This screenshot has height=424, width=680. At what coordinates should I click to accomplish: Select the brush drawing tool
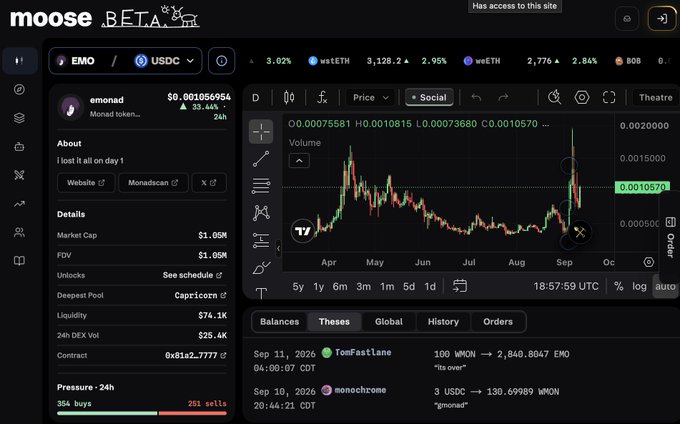[x=261, y=267]
